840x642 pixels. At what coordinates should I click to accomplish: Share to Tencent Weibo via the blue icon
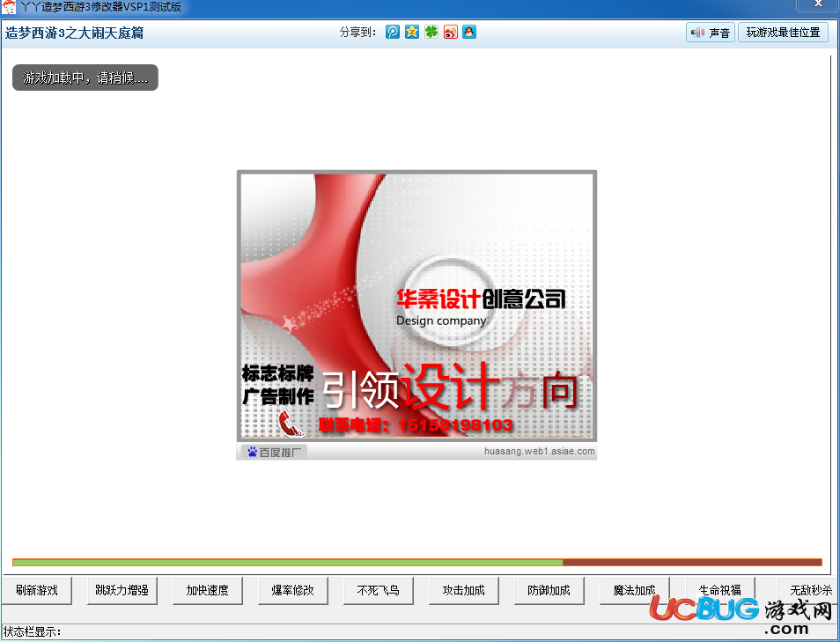coord(392,33)
